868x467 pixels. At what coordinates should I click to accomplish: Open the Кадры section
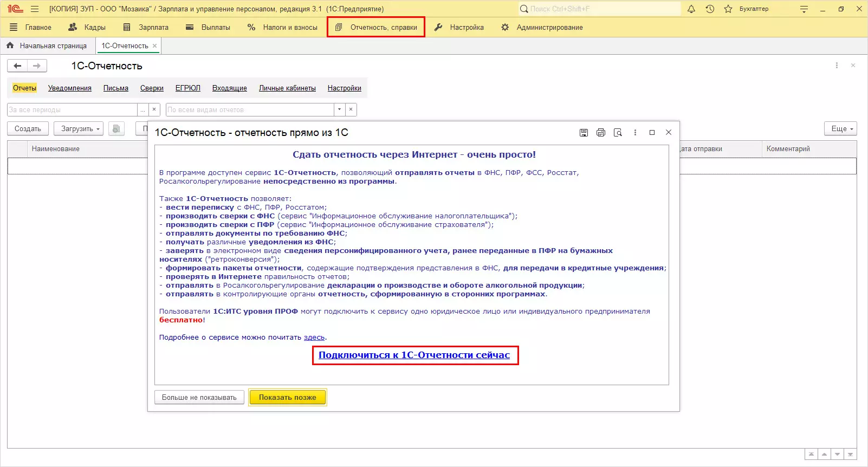[87, 27]
